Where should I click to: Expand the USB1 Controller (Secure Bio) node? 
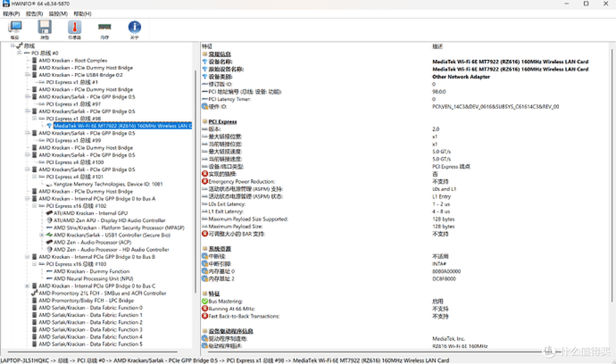[42, 235]
